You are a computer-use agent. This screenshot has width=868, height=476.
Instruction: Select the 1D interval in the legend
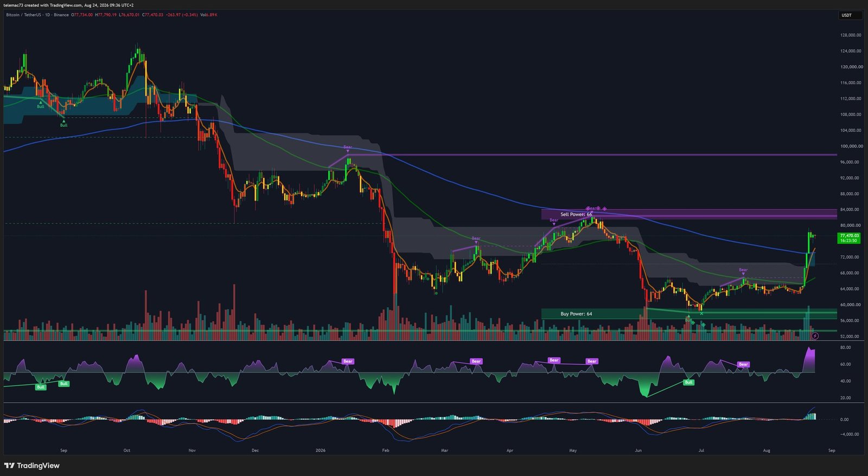[48, 15]
